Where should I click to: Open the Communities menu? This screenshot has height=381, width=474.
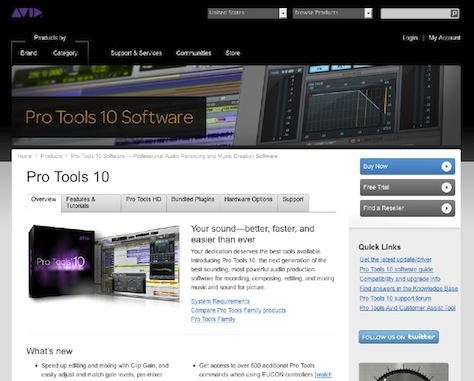(193, 53)
